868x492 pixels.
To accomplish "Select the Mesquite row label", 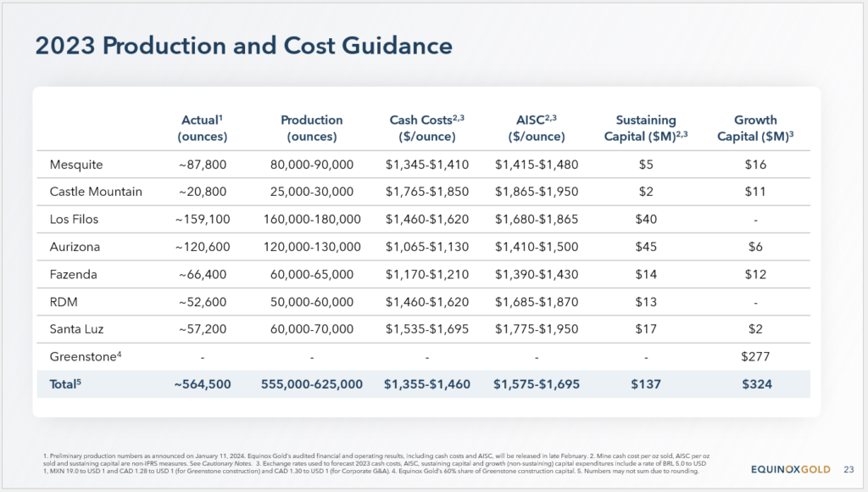I will [76, 165].
